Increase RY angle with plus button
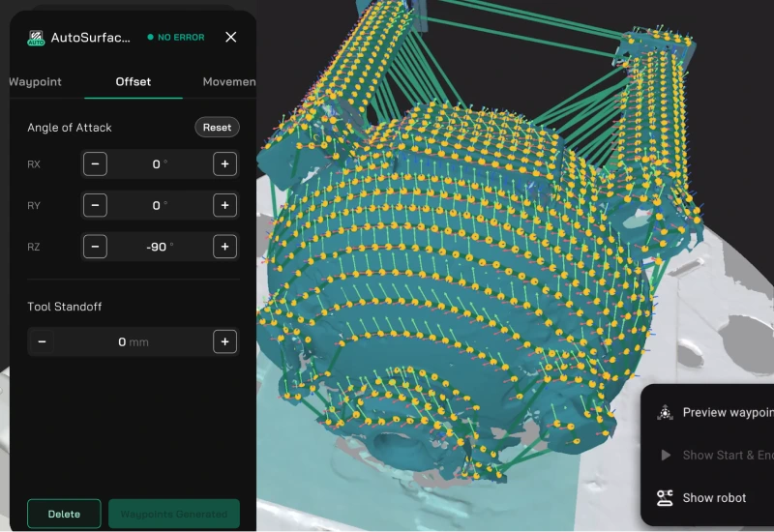The height and width of the screenshot is (532, 774). [224, 205]
